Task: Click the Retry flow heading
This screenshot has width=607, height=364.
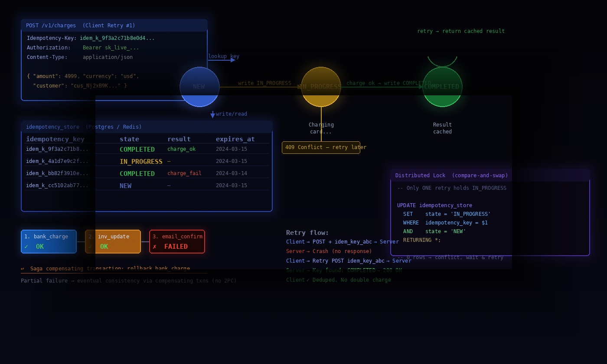Action: pyautogui.click(x=307, y=233)
